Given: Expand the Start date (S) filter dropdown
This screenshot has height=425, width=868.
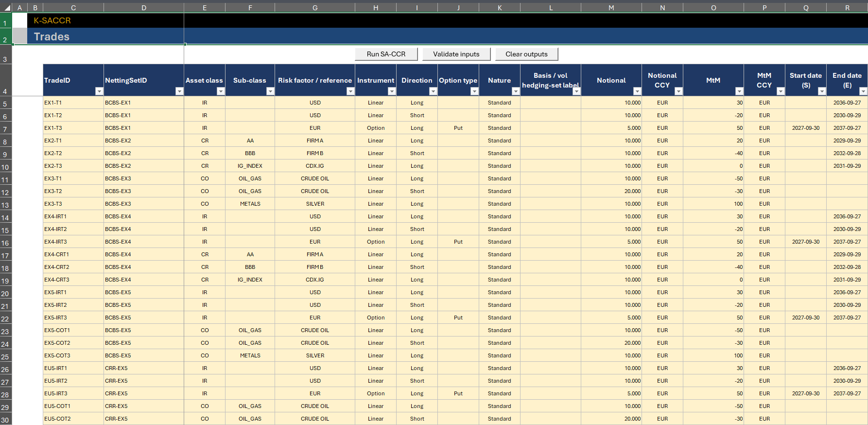Looking at the screenshot, I should (x=821, y=91).
